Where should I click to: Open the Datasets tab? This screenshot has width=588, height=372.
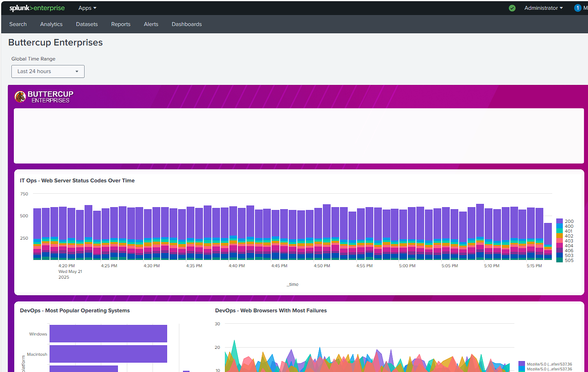point(87,24)
